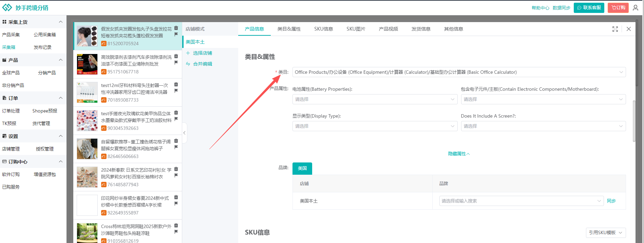
Task: Click the fullscreen expand icon
Action: click(615, 29)
